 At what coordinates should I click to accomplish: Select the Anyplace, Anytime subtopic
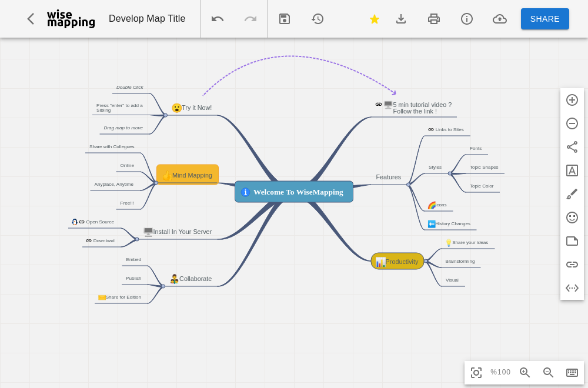tap(114, 185)
